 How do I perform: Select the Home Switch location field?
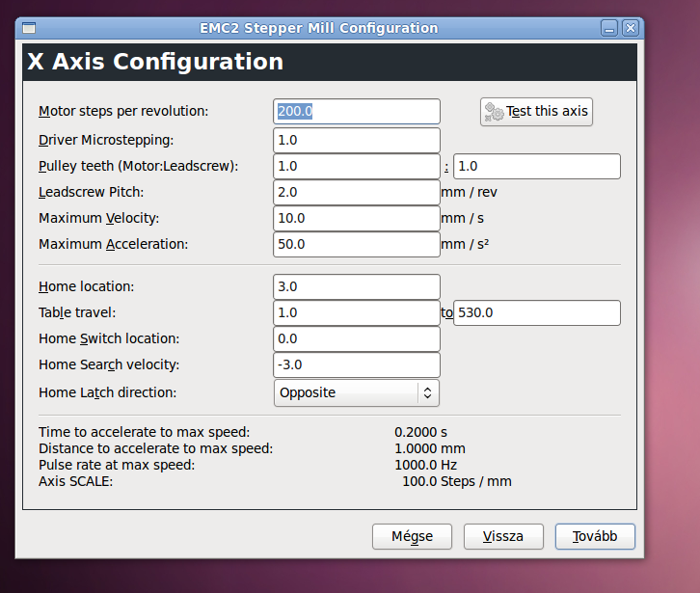pyautogui.click(x=357, y=338)
